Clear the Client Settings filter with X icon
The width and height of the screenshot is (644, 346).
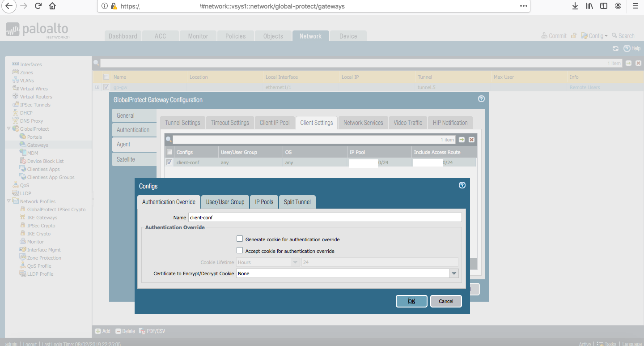pyautogui.click(x=471, y=140)
